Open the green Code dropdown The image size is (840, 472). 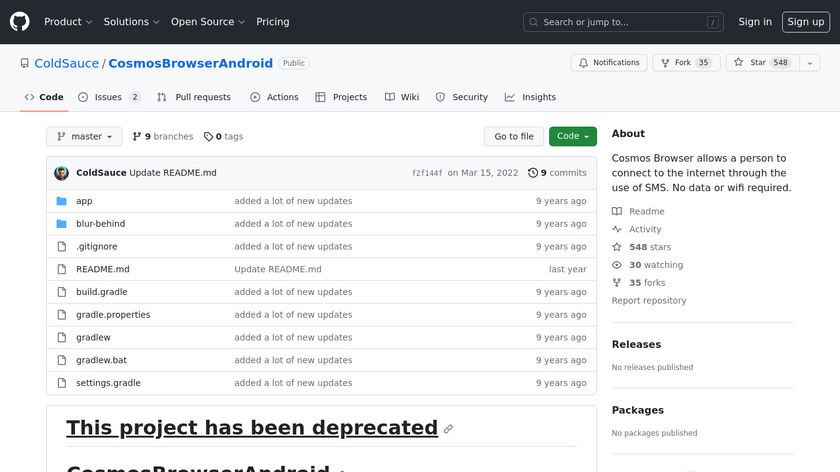click(x=572, y=137)
